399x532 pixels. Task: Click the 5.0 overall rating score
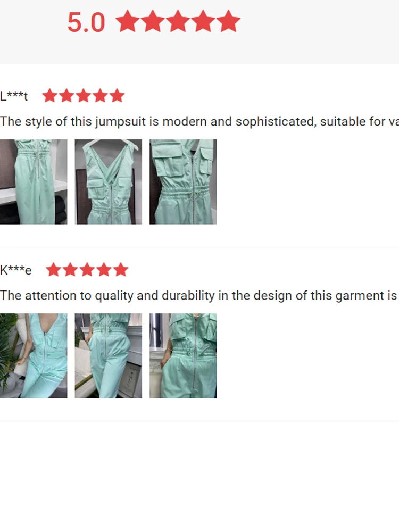click(86, 22)
